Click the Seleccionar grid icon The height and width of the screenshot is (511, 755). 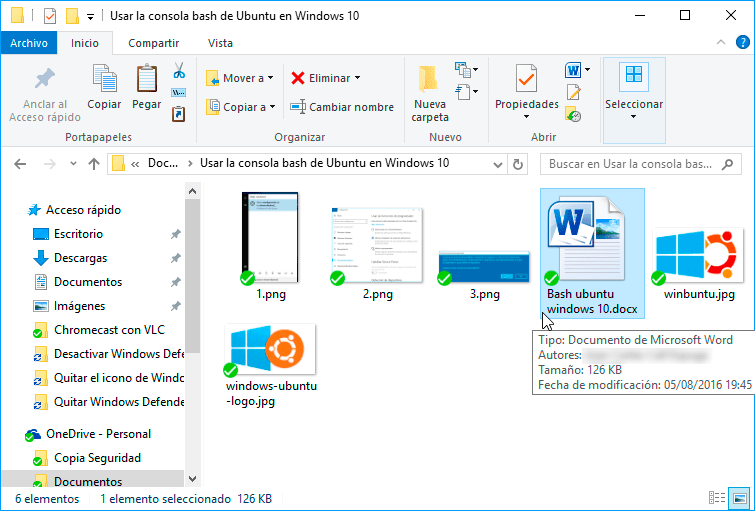point(634,75)
